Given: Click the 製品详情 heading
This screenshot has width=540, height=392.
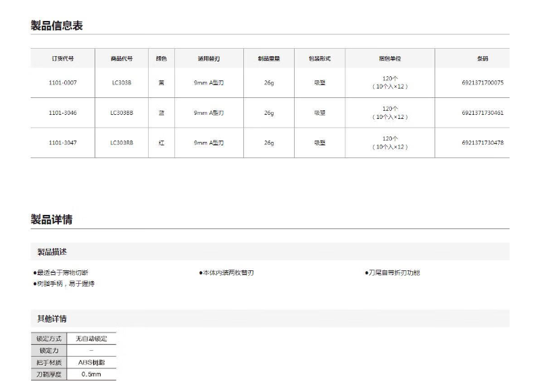Looking at the screenshot, I should coord(51,219).
